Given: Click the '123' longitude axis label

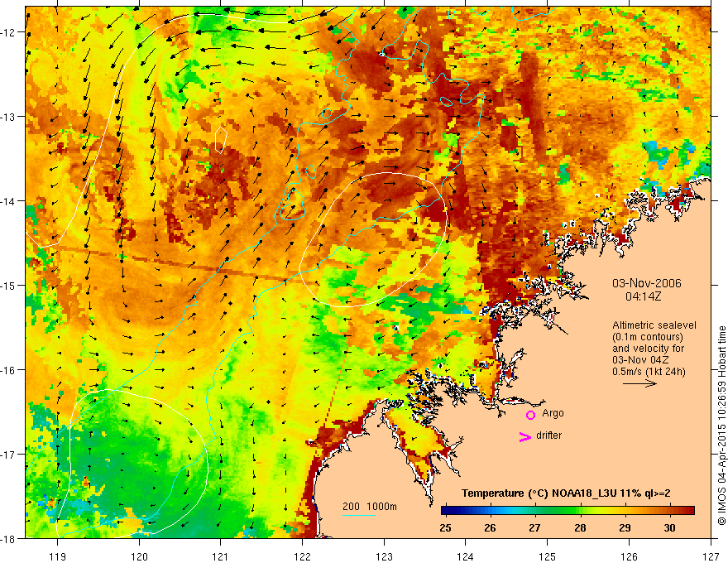Looking at the screenshot, I should 384,556.
